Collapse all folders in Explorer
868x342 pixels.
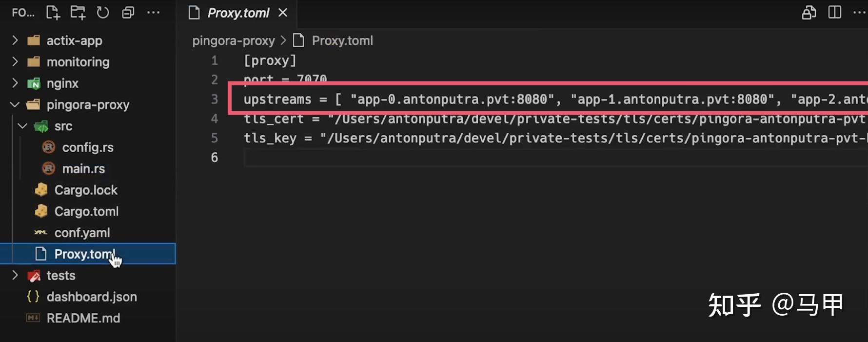click(x=128, y=13)
